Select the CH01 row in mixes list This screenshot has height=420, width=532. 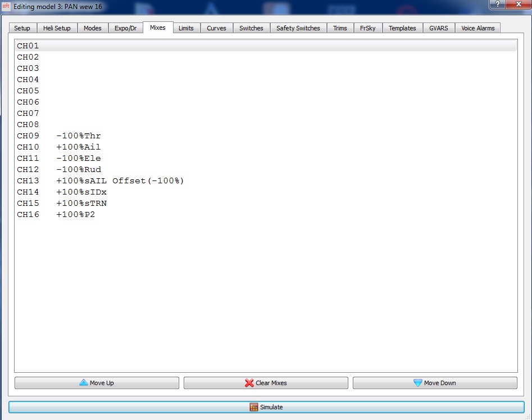click(28, 46)
